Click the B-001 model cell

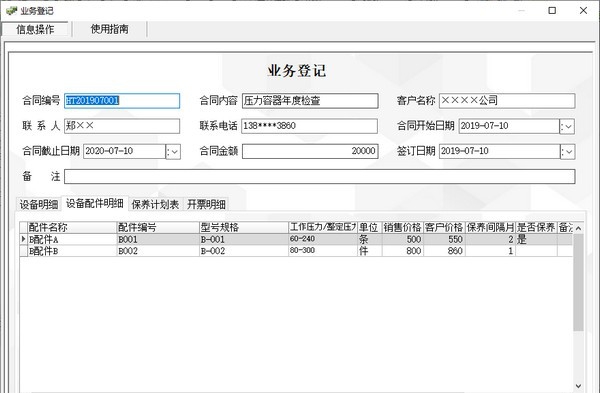tap(244, 240)
